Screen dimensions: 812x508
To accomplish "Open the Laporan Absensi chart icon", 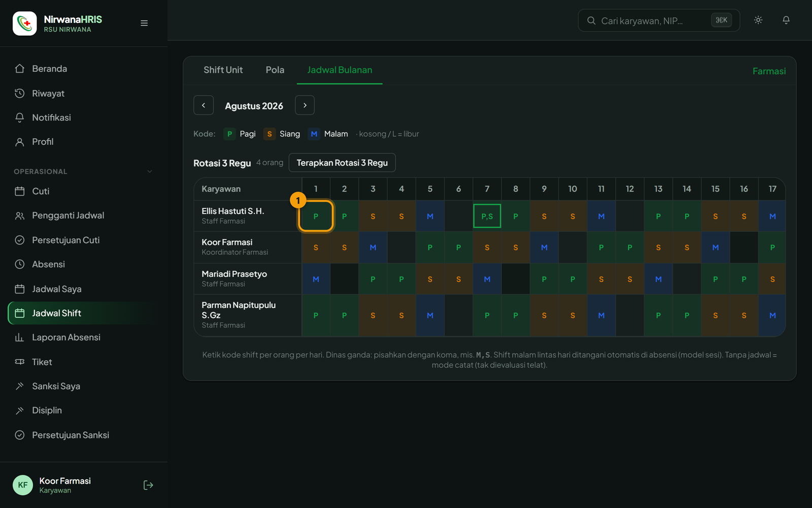I will point(20,337).
